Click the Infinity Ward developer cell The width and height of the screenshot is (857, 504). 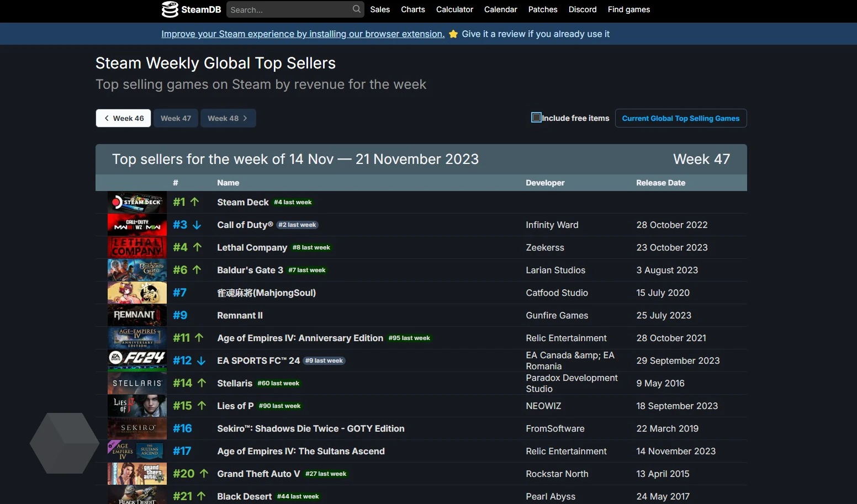pos(552,225)
